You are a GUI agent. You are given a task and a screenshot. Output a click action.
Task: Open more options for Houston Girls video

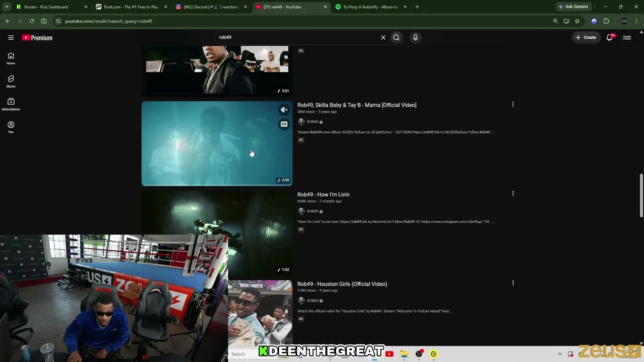513,283
